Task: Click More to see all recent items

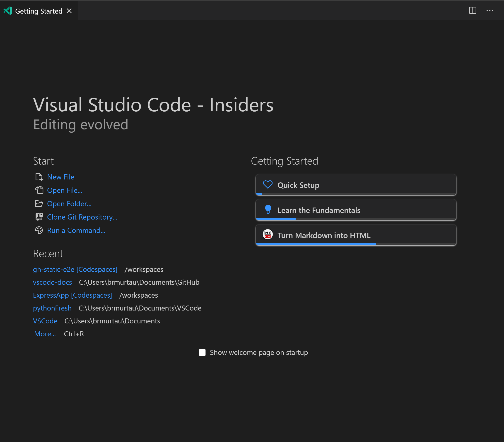Action: (x=45, y=334)
